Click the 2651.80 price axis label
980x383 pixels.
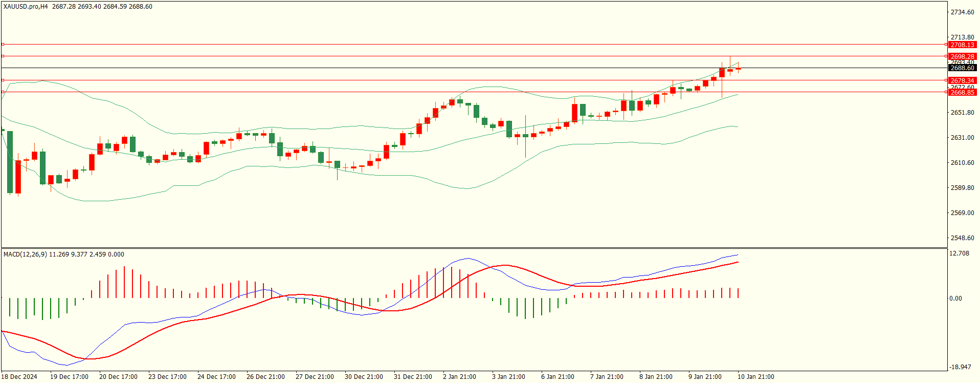coord(962,112)
